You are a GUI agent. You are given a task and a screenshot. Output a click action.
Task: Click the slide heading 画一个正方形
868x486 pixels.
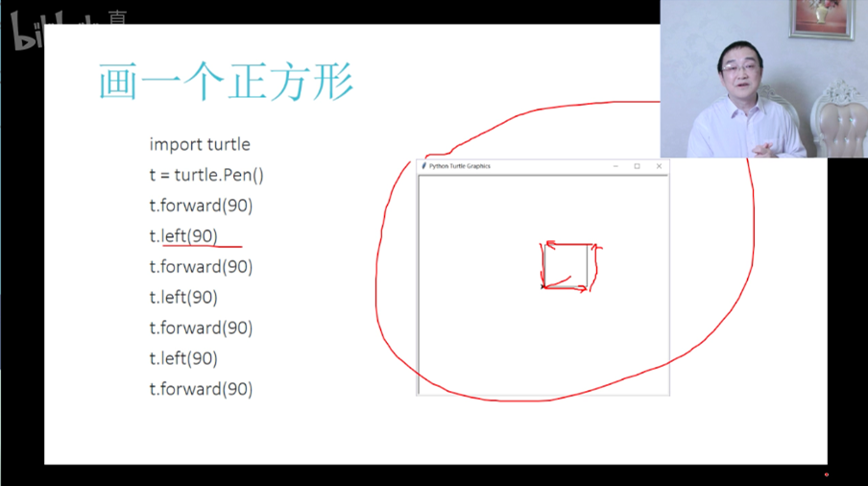click(226, 83)
